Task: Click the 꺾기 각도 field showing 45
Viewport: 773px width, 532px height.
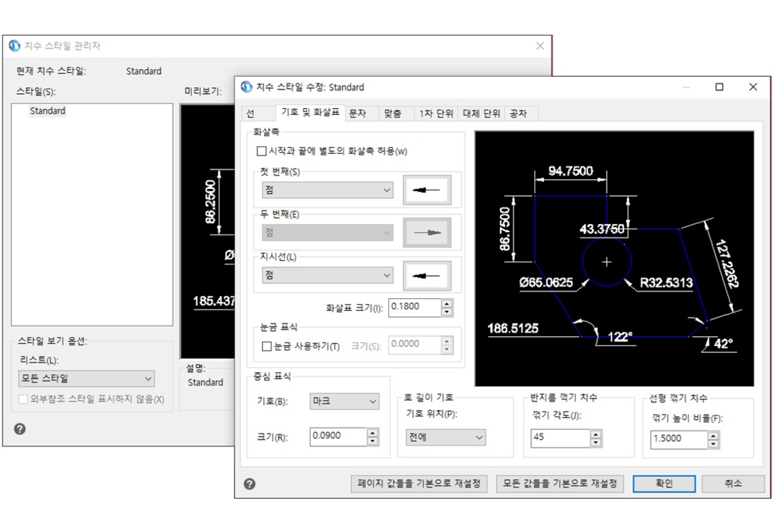Action: [560, 438]
